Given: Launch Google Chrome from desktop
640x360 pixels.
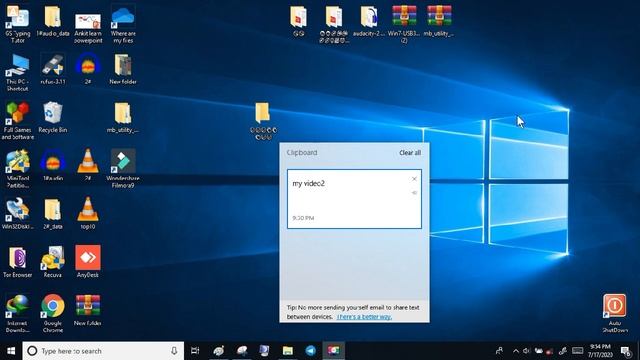Looking at the screenshot, I should [53, 313].
